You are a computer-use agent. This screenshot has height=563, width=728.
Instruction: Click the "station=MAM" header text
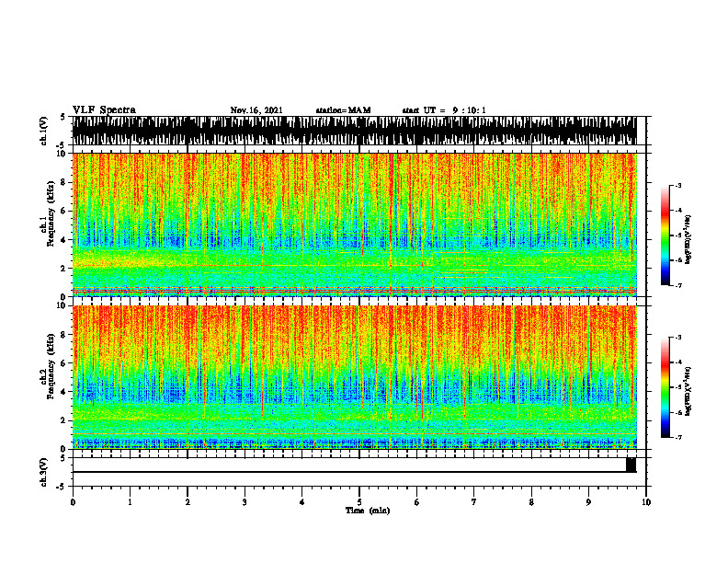coord(343,110)
